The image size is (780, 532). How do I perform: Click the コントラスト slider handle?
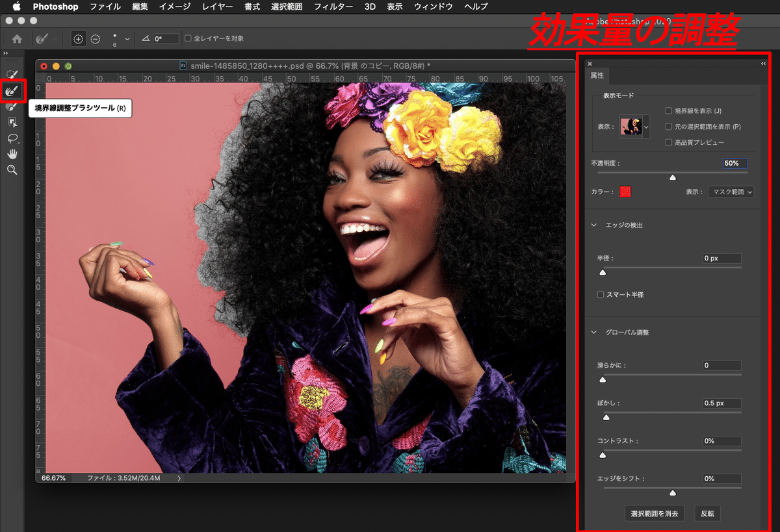(602, 455)
